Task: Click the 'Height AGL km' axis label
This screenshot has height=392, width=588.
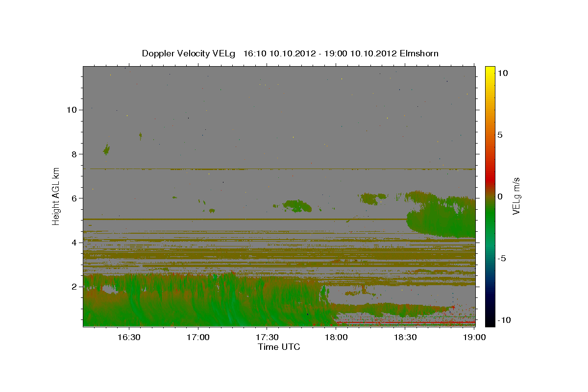Action: tap(56, 196)
